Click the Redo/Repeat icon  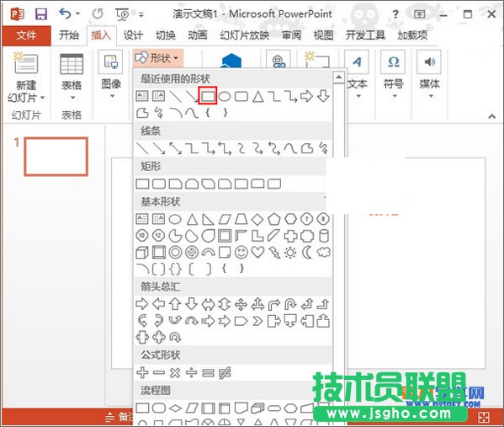point(98,13)
